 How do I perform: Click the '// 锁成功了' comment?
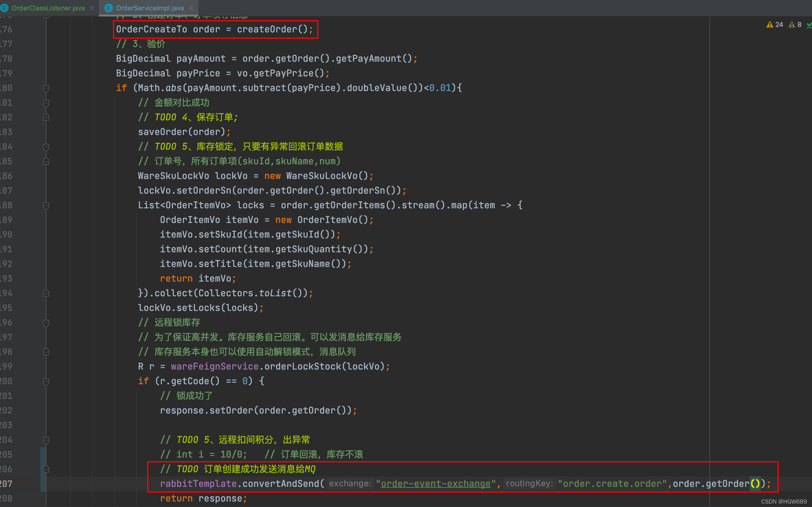186,396
